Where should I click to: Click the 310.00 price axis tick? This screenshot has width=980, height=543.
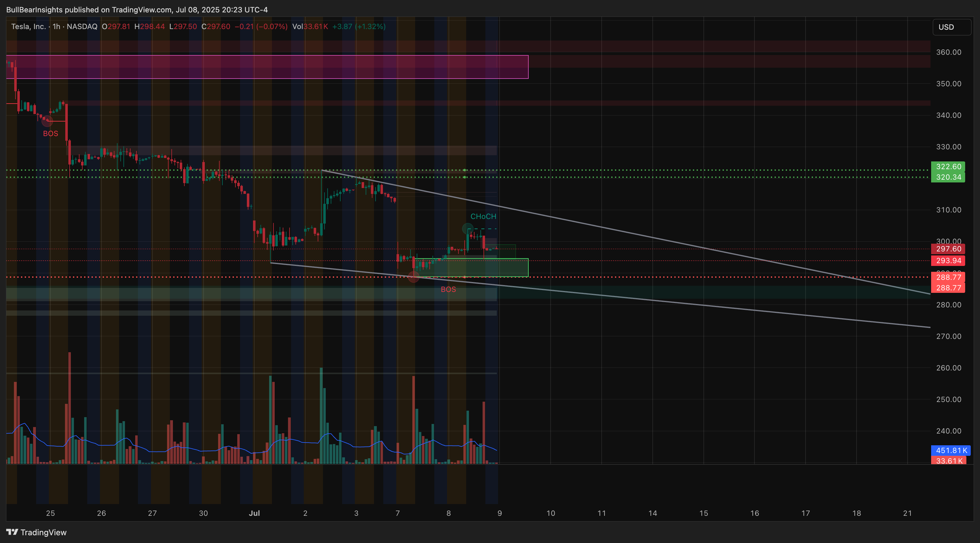tap(948, 210)
